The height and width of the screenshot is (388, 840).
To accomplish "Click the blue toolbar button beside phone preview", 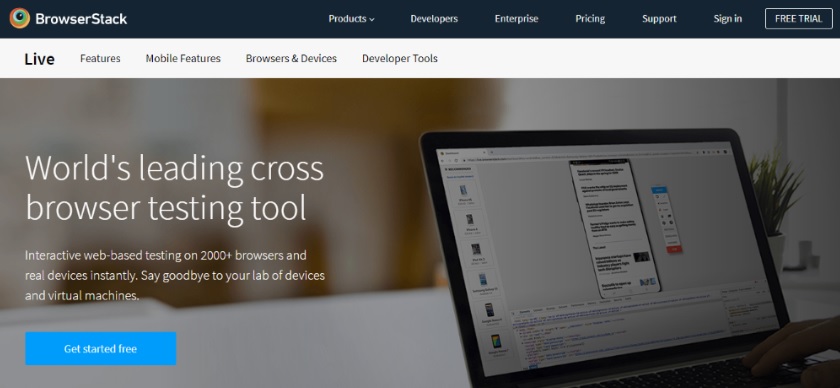I will coord(659,190).
